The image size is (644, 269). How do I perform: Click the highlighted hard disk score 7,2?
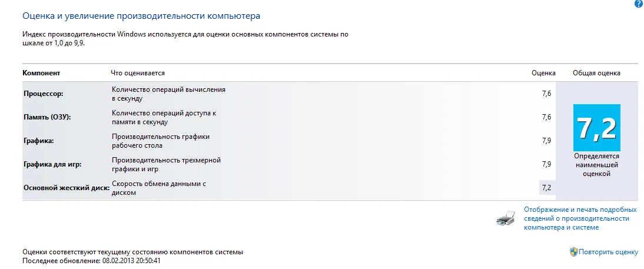pos(546,188)
